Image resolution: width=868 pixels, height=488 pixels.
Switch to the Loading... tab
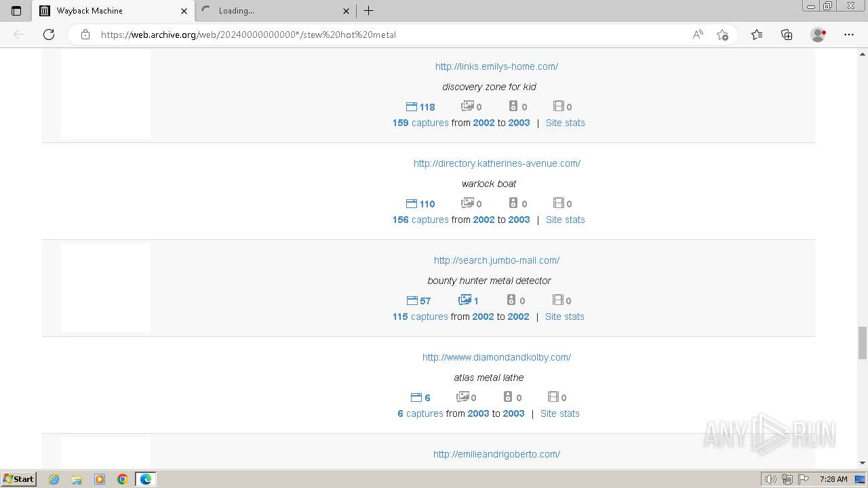click(275, 11)
